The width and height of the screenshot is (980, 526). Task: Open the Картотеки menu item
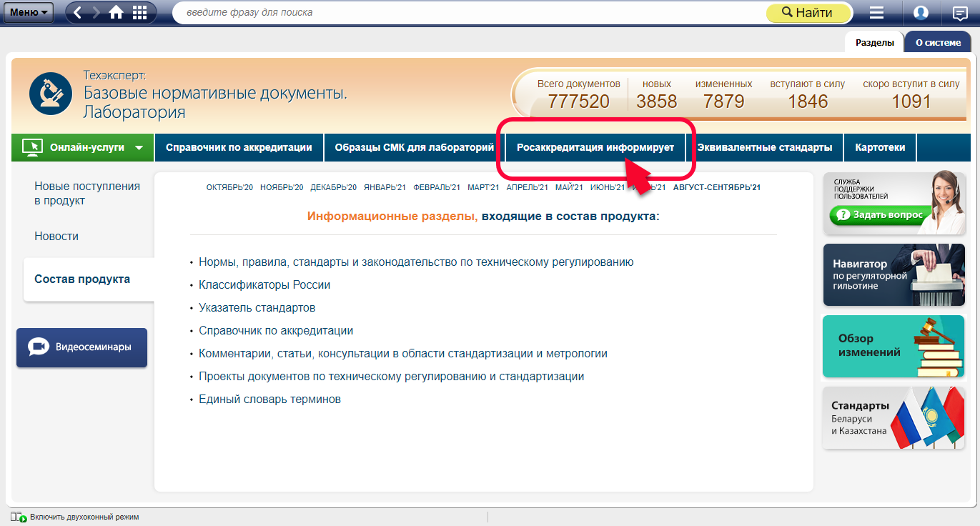click(880, 147)
